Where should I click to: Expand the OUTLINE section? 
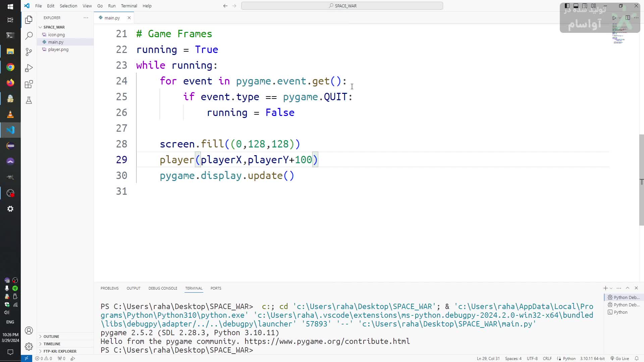pos(51,336)
